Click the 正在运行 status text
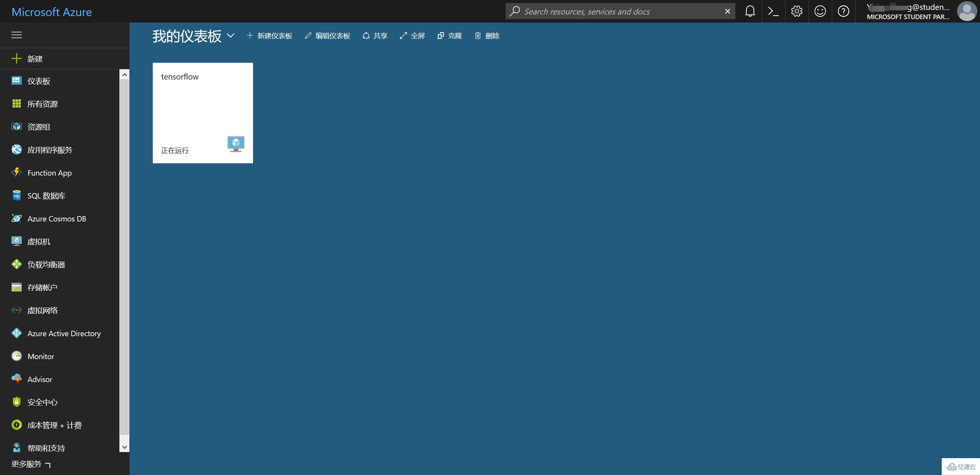 (175, 150)
